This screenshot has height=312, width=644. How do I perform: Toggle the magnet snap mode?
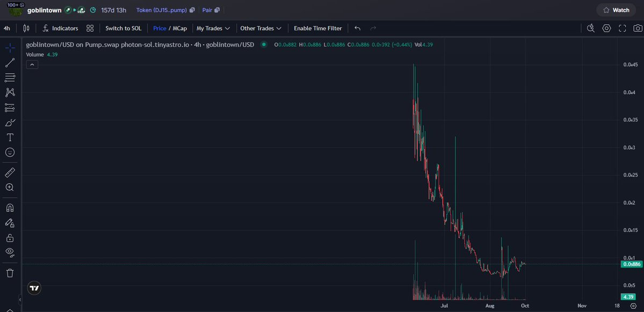(x=10, y=208)
